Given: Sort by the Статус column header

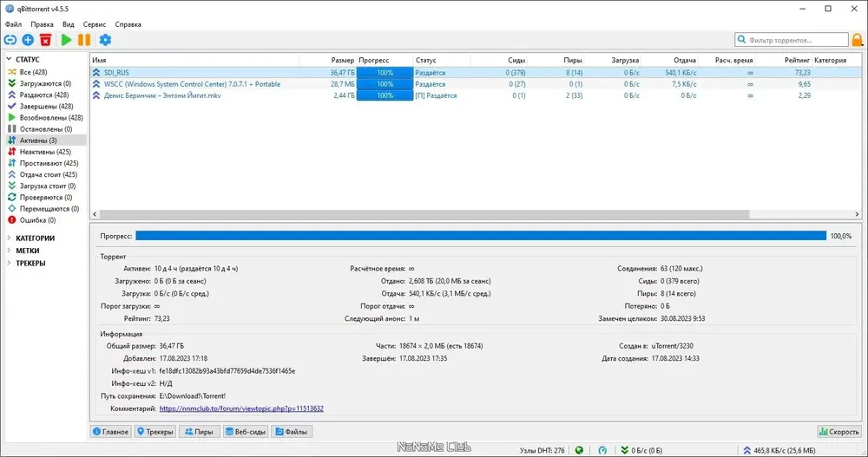Looking at the screenshot, I should 442,60.
